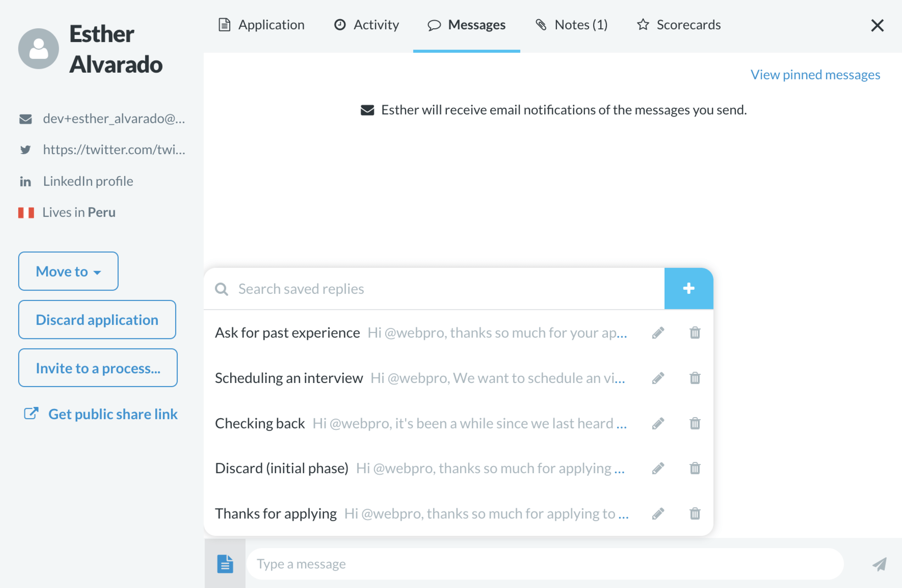
Task: Click the 'Lives in Peru' text
Action: point(79,212)
